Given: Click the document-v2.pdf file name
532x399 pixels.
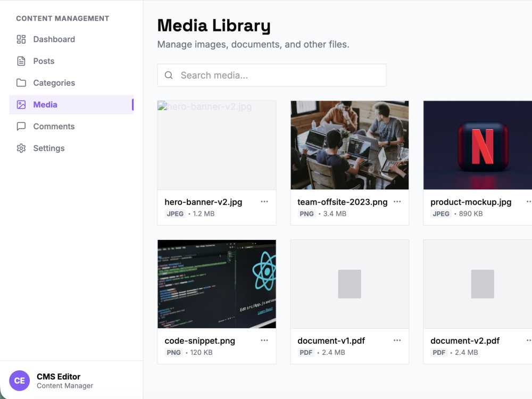Looking at the screenshot, I should click(465, 341).
